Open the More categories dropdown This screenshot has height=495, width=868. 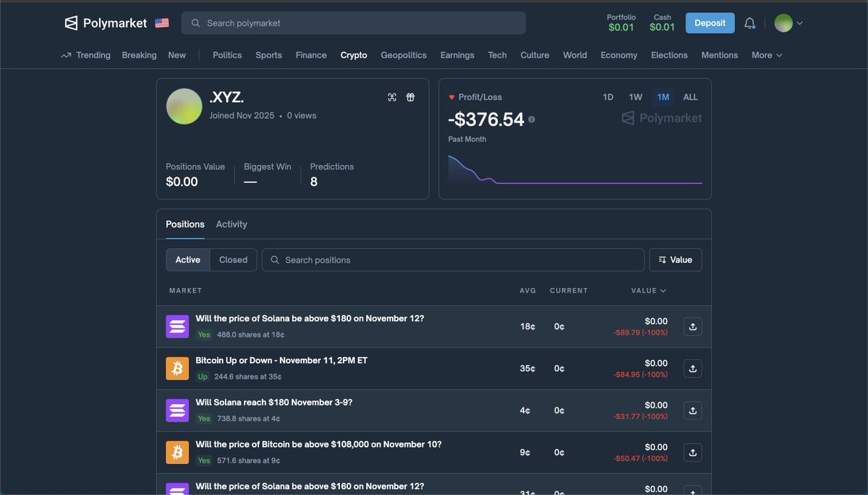(x=767, y=55)
